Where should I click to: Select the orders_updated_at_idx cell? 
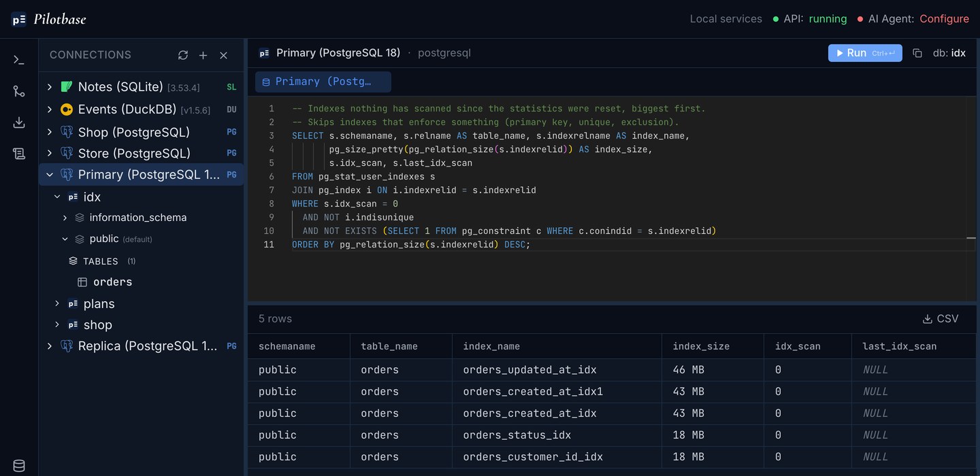point(557,370)
